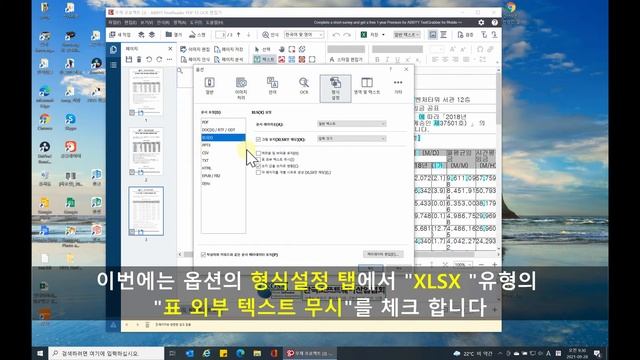Check the ignore text outside tables checkbox
640x360 pixels.
point(258,160)
